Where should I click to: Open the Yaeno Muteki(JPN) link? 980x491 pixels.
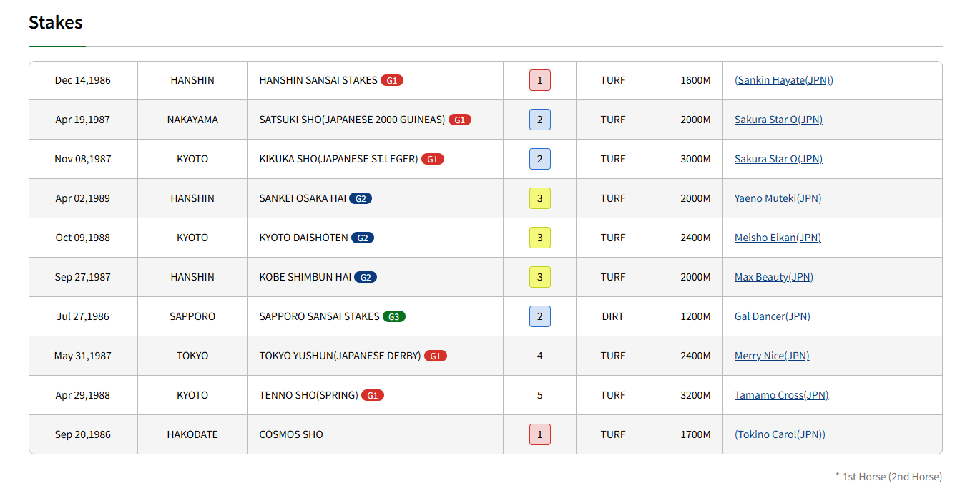[778, 198]
